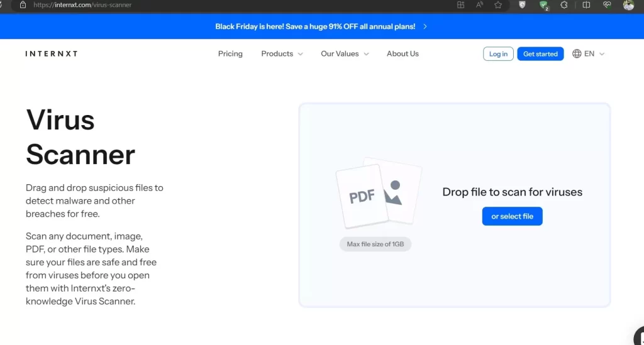Screen dimensions: 644x345
Task: Click the globe language icon
Action: 577,54
